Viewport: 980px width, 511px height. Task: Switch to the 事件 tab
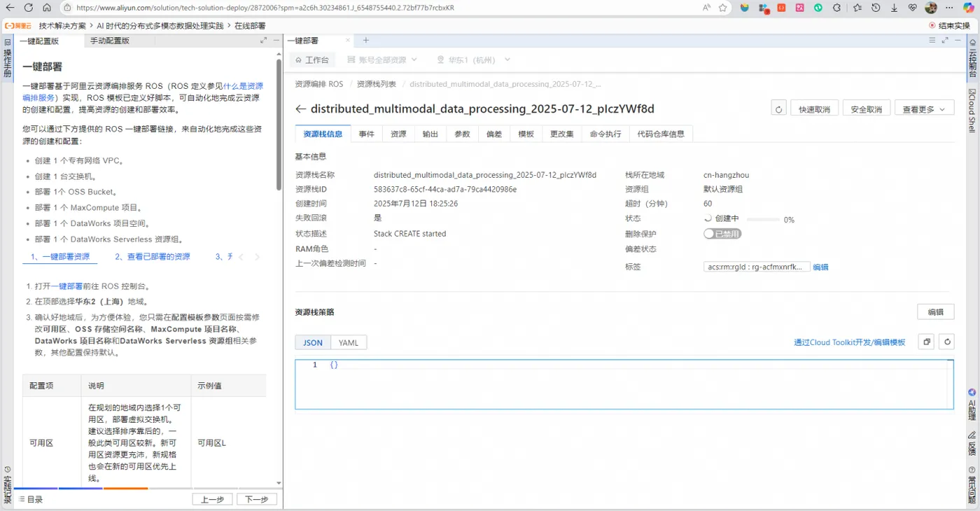click(367, 134)
